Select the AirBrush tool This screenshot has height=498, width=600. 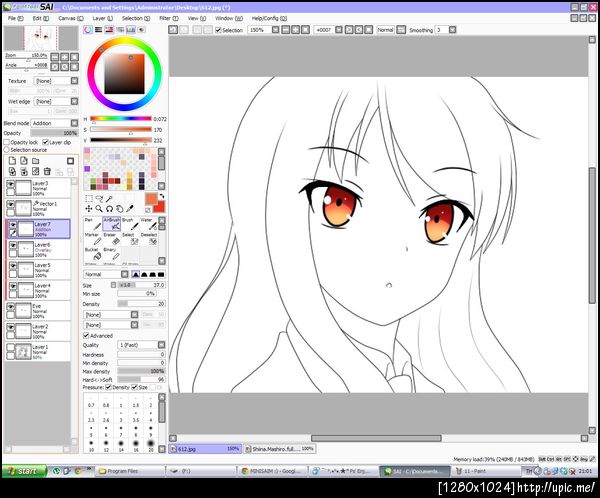[x=111, y=224]
